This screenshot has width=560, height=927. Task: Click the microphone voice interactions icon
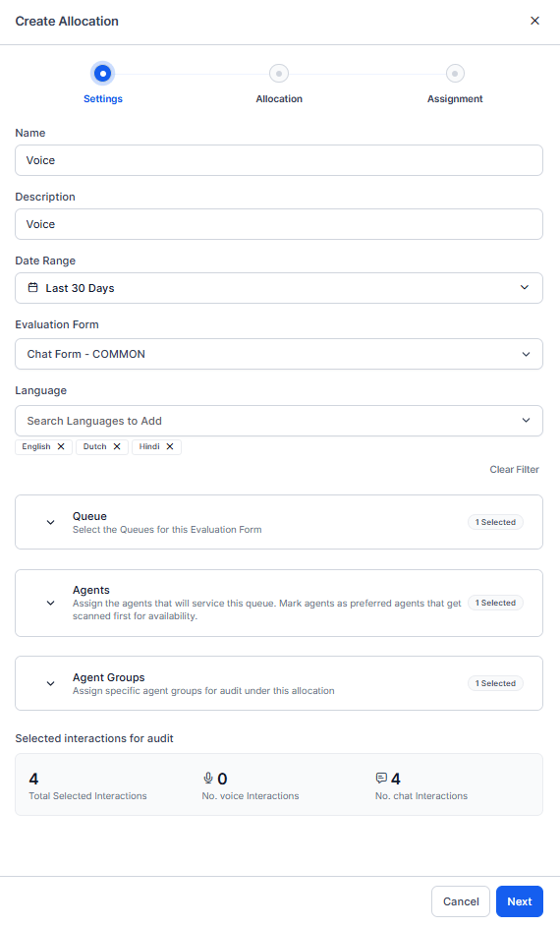click(x=208, y=778)
